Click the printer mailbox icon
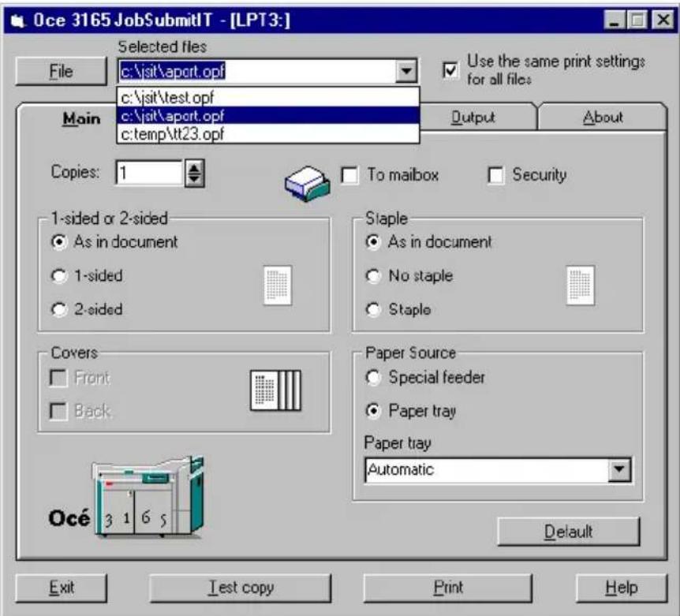Screen dimensions: 680x616 [308, 183]
